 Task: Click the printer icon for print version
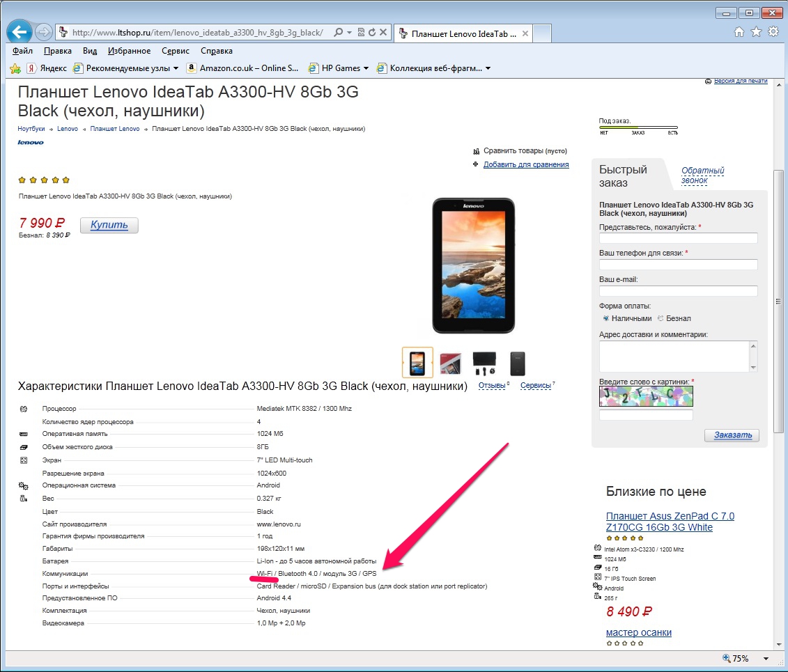point(708,81)
